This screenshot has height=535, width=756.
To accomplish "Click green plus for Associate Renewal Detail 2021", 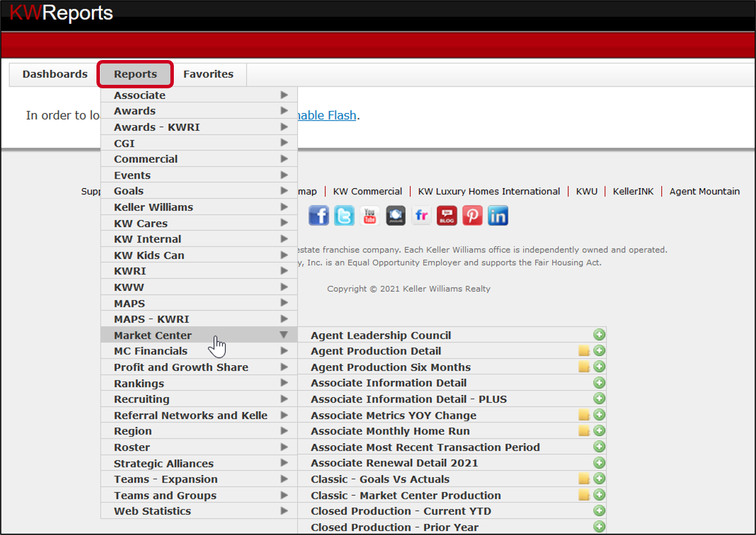I will coord(599,462).
